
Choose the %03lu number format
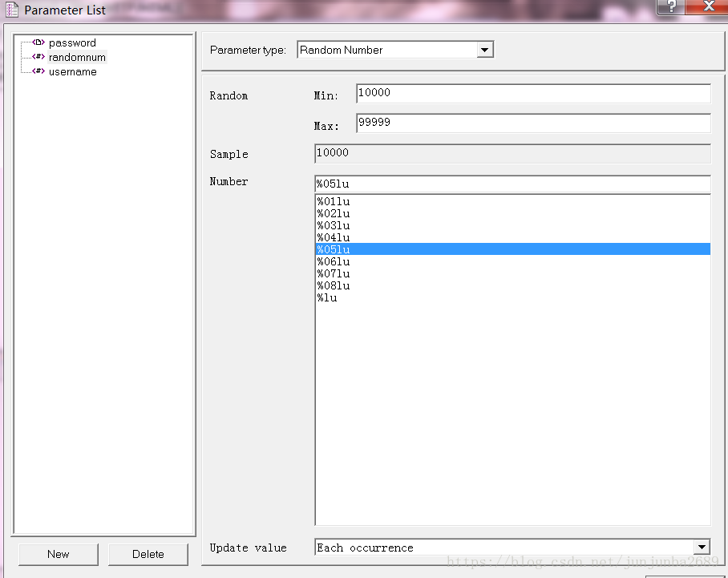[x=512, y=225]
